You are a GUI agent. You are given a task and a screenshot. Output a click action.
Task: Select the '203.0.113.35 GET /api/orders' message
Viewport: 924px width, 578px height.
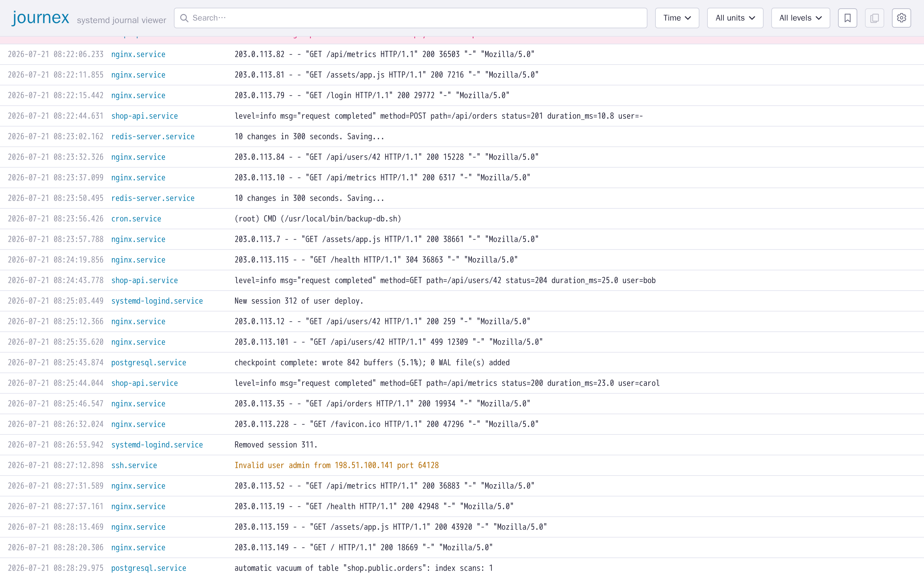tap(382, 404)
